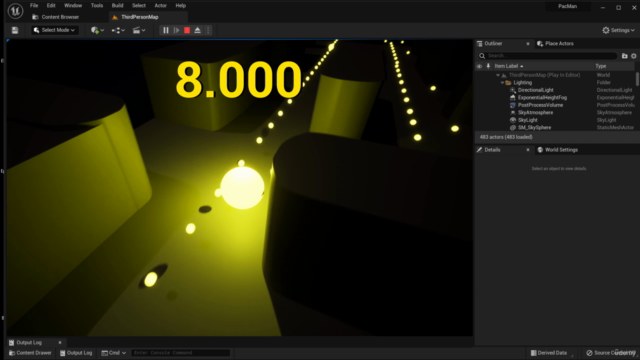
Task: Click the pin column header icon
Action: (x=488, y=66)
